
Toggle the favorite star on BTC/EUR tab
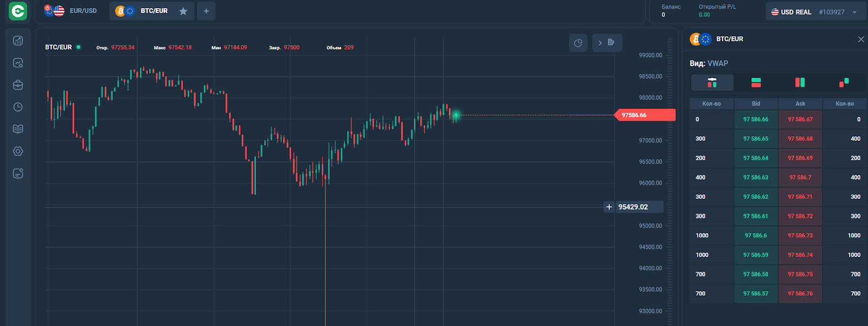183,11
